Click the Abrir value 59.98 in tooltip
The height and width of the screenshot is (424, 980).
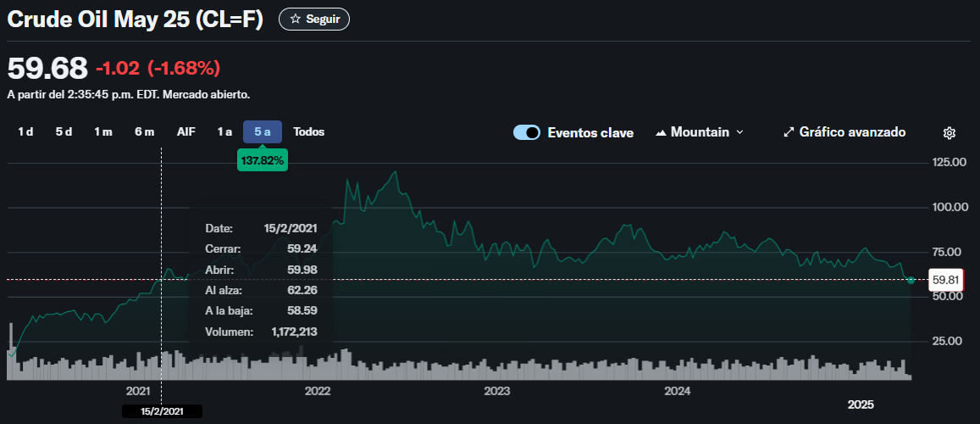coord(302,270)
